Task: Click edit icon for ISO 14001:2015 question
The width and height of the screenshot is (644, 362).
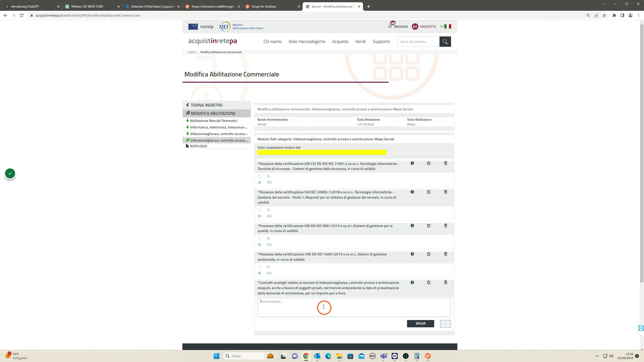Action: (429, 254)
